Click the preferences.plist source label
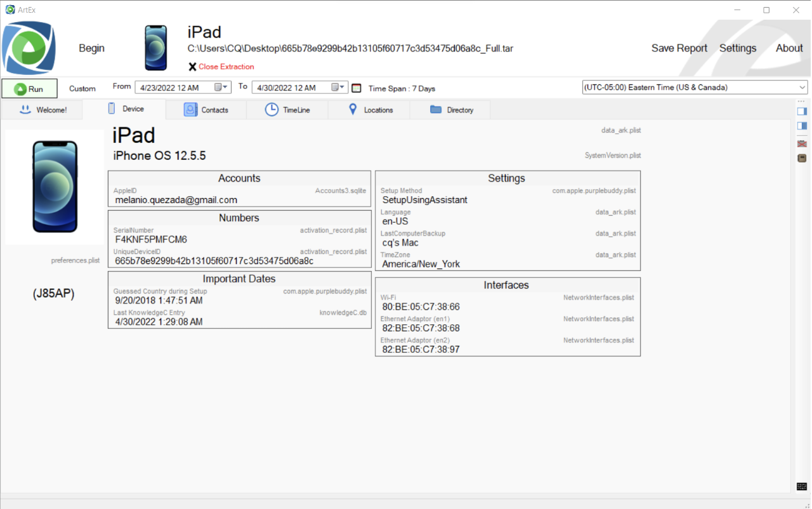 [75, 260]
